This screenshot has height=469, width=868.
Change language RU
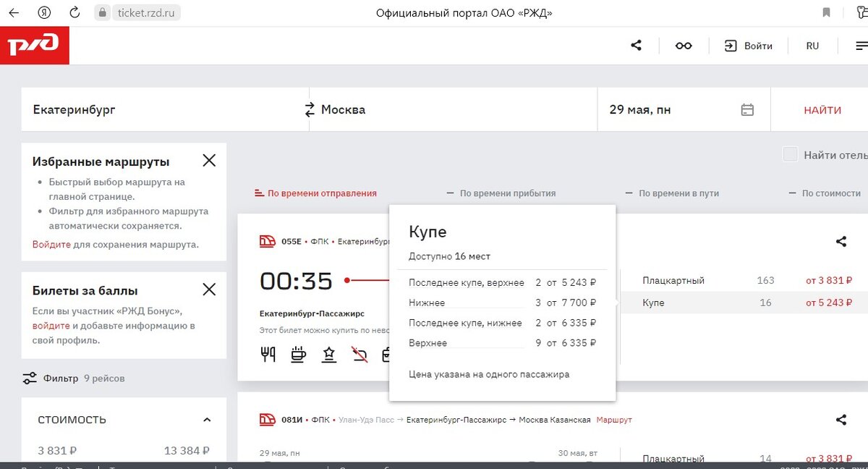[812, 46]
